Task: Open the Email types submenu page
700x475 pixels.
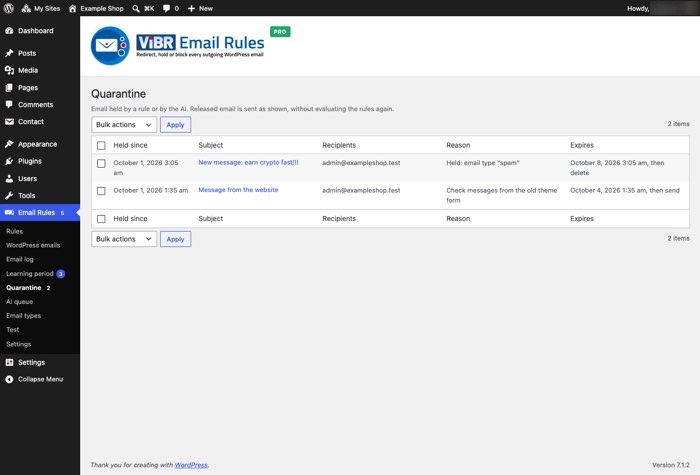Action: [23, 316]
